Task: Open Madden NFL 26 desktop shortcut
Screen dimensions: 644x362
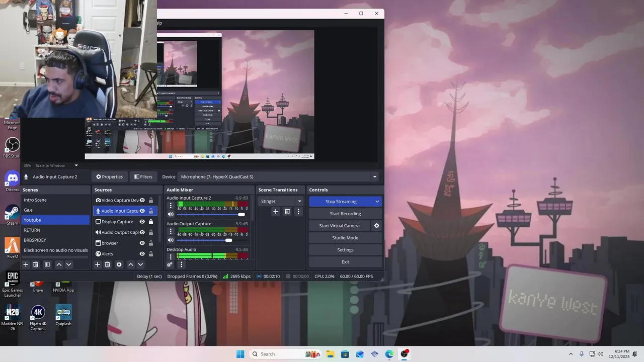Action: coord(12,318)
